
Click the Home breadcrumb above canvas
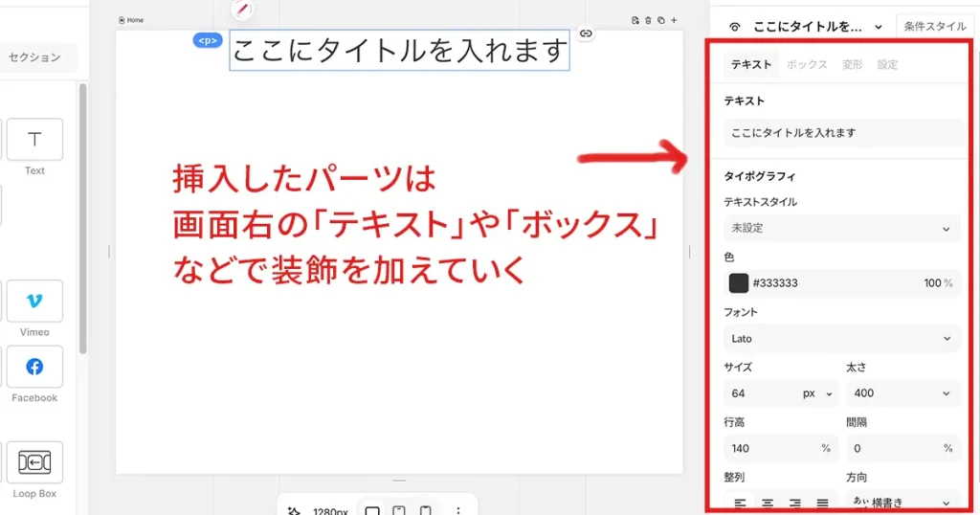(131, 21)
